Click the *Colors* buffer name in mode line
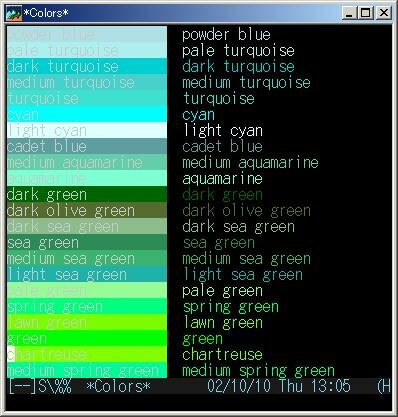 tap(118, 387)
